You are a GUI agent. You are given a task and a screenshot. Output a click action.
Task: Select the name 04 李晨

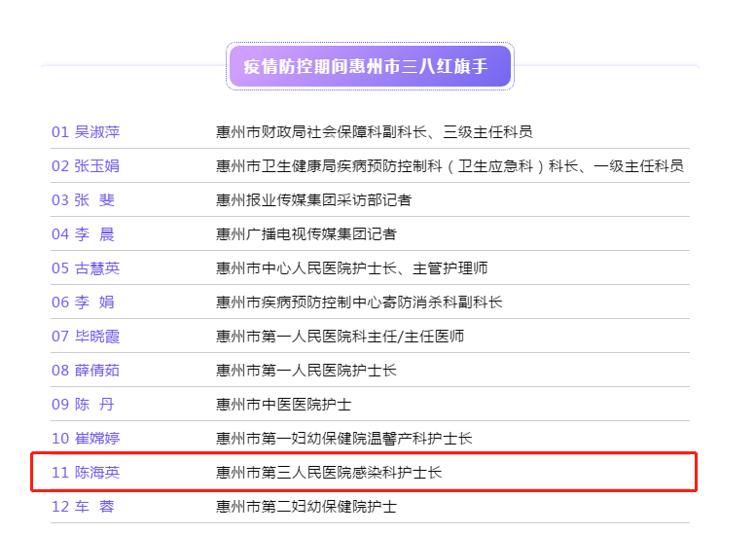pyautogui.click(x=83, y=234)
